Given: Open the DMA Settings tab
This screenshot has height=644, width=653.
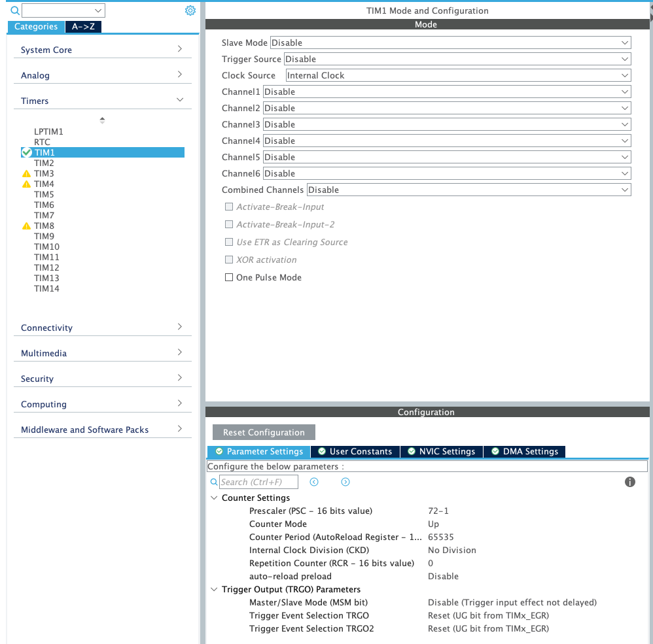Looking at the screenshot, I should pos(525,451).
